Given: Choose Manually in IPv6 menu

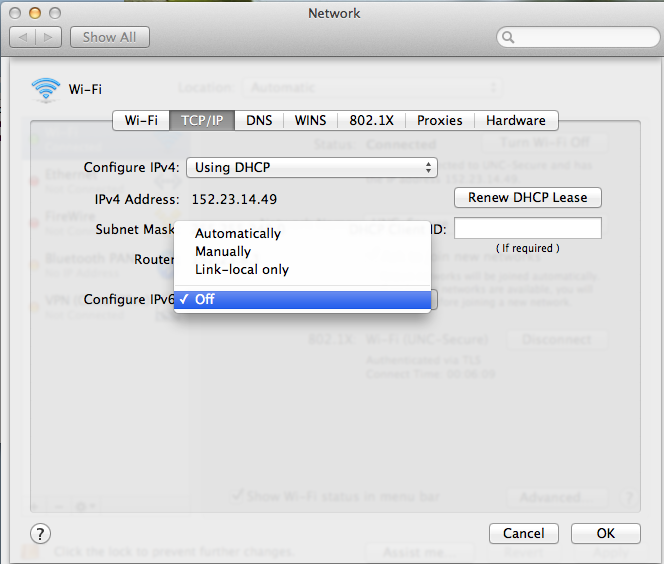Looking at the screenshot, I should click(223, 251).
